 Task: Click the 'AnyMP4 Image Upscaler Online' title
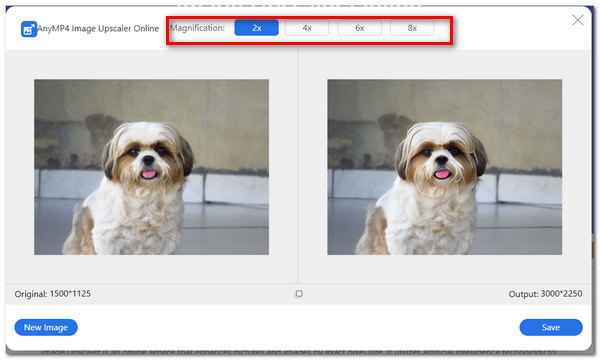point(98,29)
